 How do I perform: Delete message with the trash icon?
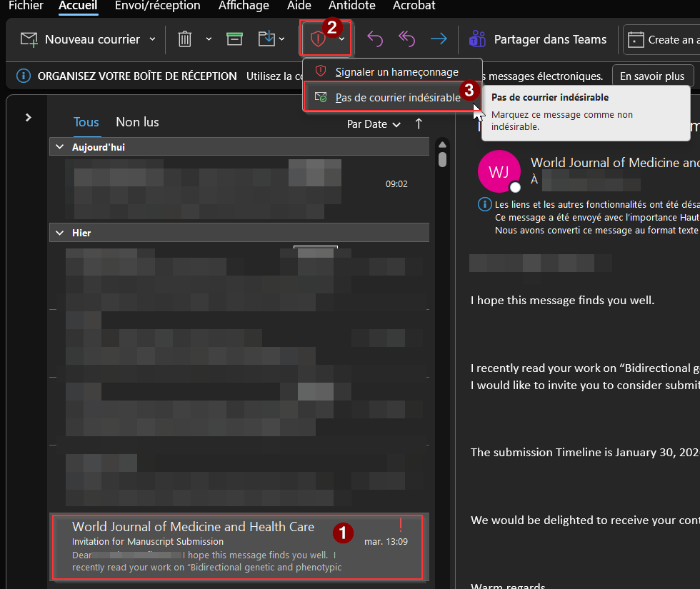(184, 39)
